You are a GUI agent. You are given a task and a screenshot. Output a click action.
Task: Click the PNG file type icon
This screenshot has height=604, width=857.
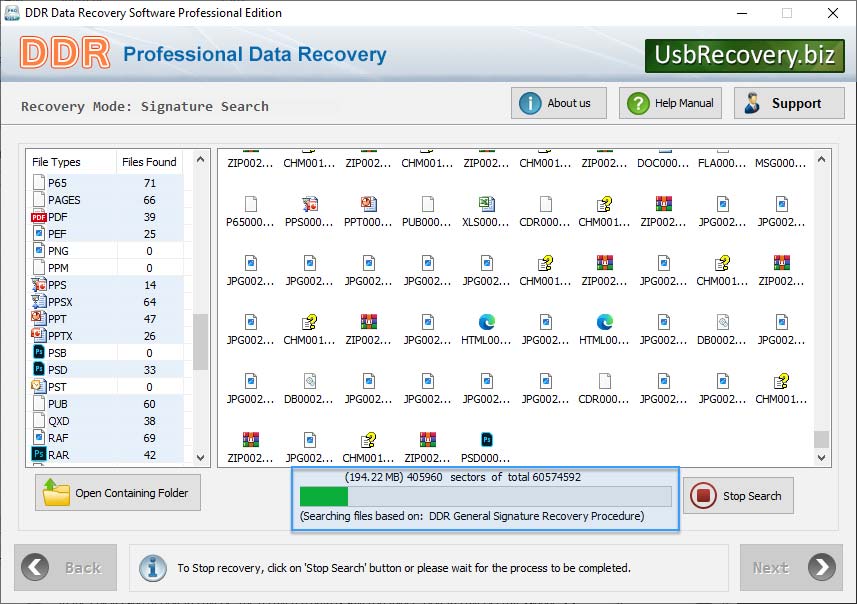39,251
